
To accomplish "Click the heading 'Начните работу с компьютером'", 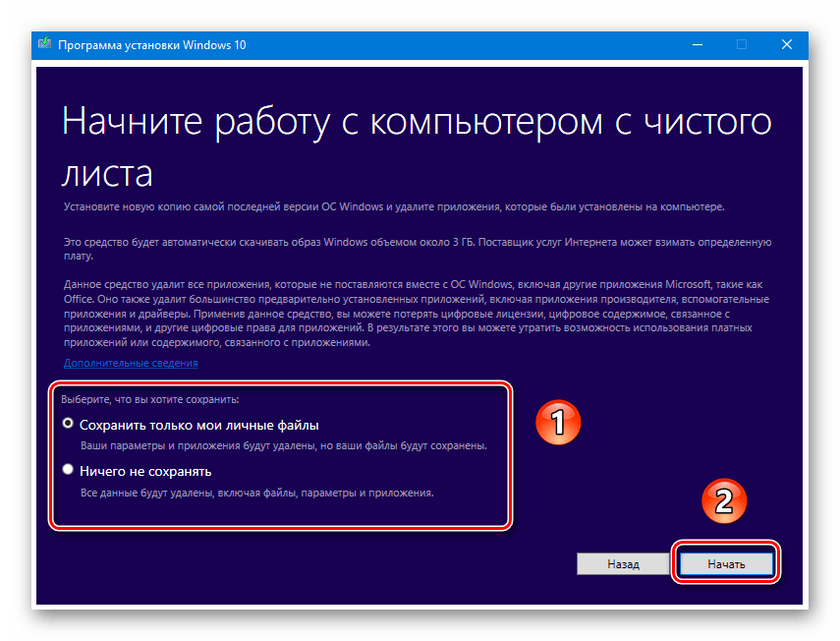I will click(416, 124).
